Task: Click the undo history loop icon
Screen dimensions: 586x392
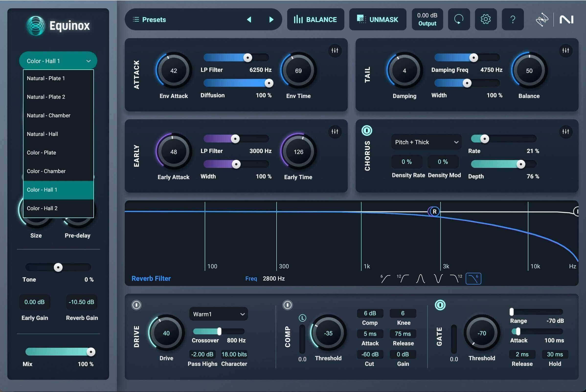Action: pyautogui.click(x=459, y=19)
